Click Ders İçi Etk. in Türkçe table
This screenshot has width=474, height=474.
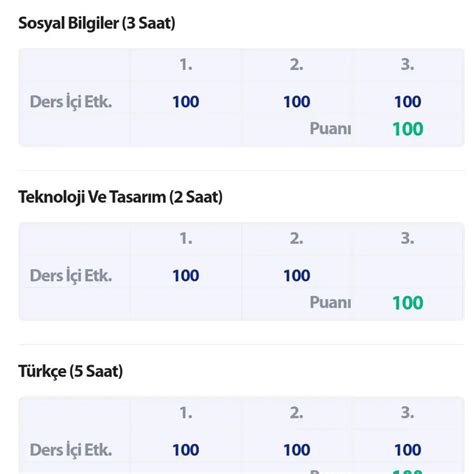[71, 450]
